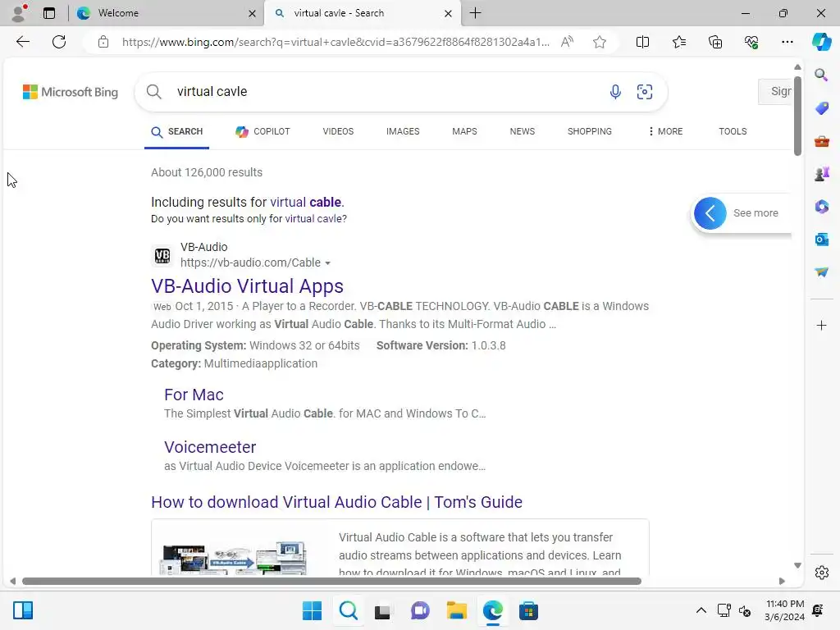The width and height of the screenshot is (840, 630).
Task: Switch to SHOPPING tab
Action: pyautogui.click(x=589, y=132)
